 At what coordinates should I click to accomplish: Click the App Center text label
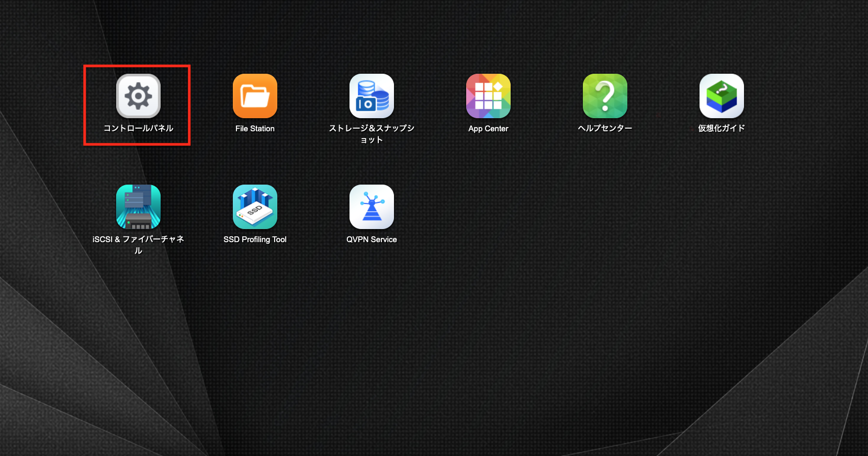(x=488, y=129)
